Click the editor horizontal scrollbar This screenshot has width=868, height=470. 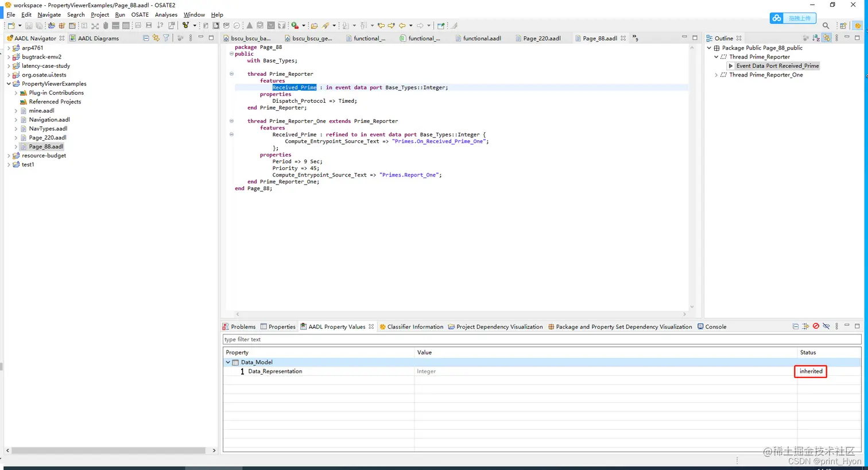pos(461,314)
